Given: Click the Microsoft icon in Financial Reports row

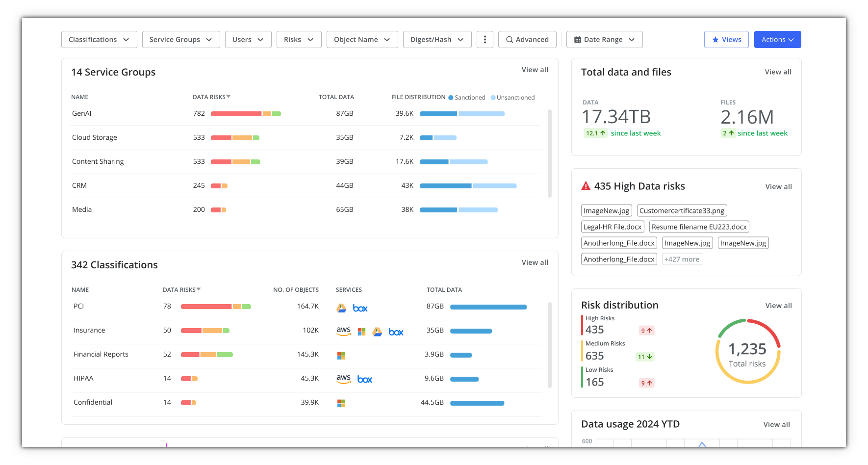Looking at the screenshot, I should coord(341,356).
